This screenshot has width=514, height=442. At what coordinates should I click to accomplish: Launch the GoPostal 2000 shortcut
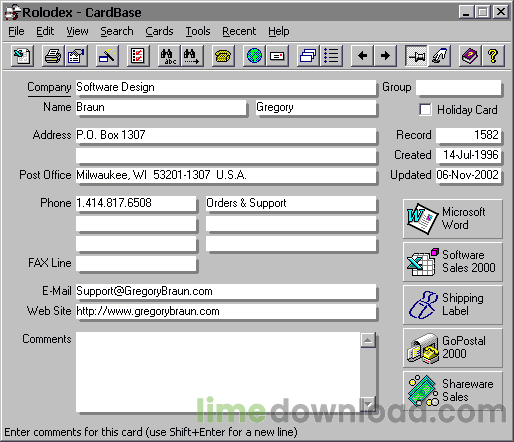point(453,348)
